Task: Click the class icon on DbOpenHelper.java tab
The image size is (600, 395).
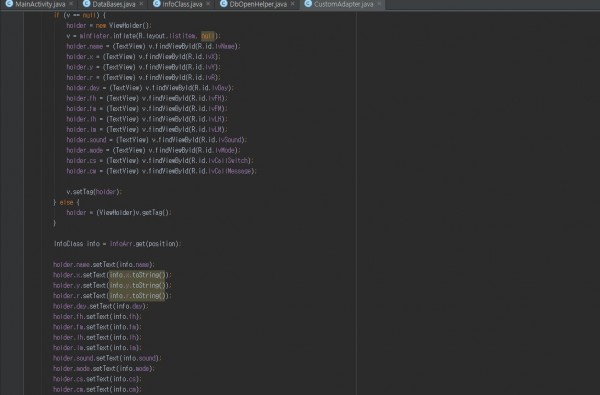Action: point(224,4)
